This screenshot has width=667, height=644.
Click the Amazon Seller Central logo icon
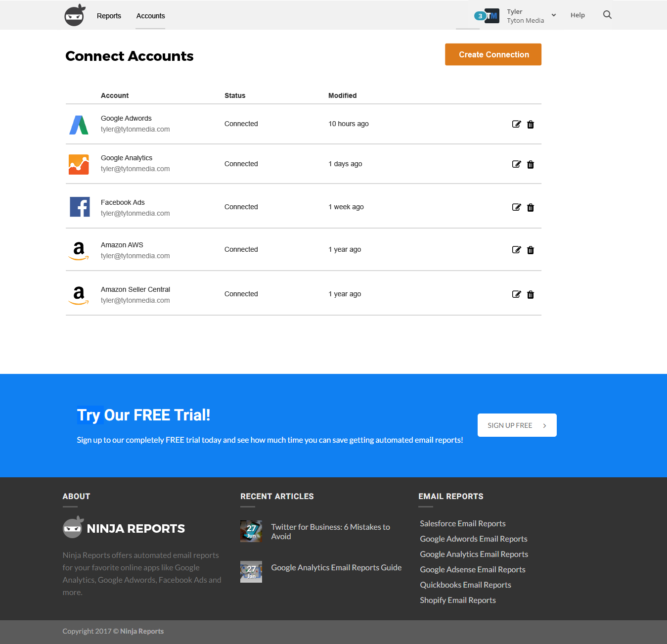coord(79,295)
